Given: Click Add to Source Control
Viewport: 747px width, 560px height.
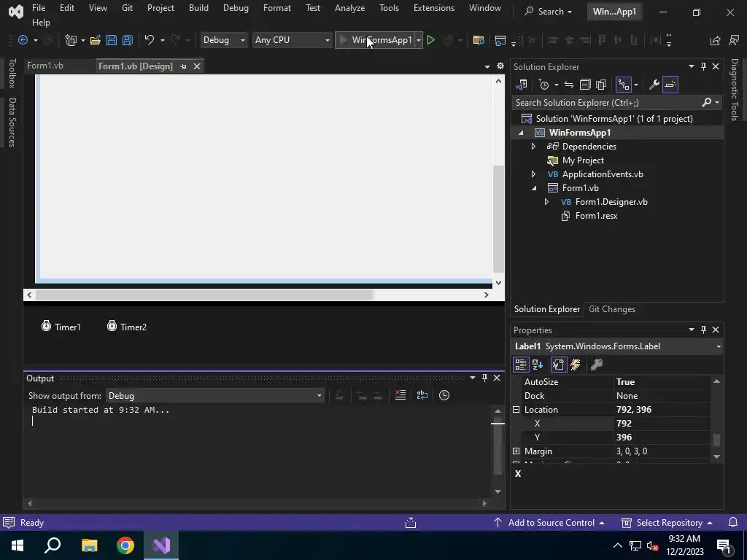Looking at the screenshot, I should pos(549,523).
